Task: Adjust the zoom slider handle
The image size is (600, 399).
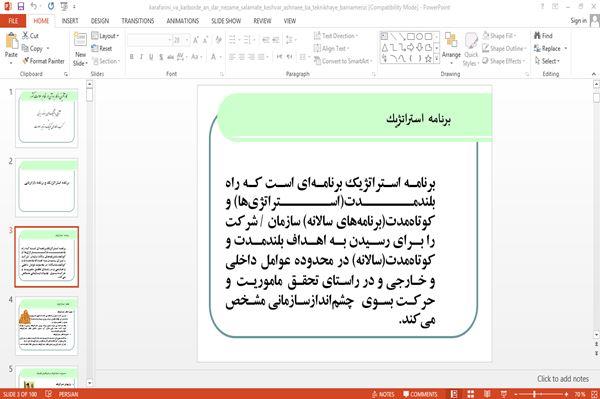Action: click(534, 394)
